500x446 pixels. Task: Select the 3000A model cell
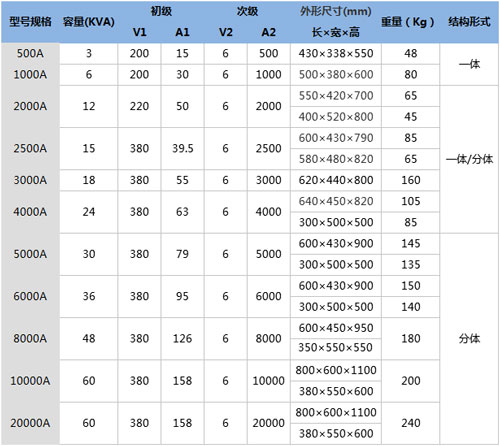(30, 180)
